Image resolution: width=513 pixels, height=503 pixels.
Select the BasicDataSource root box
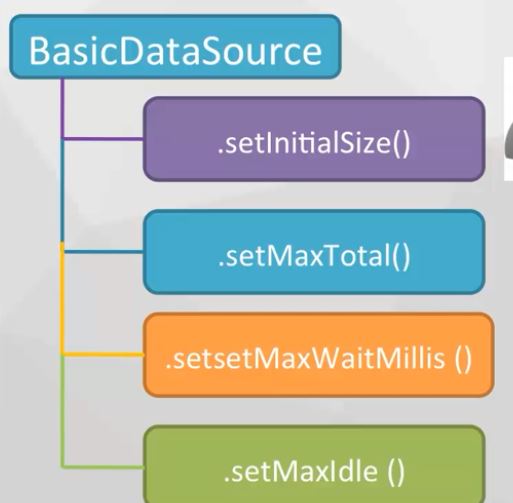[175, 47]
